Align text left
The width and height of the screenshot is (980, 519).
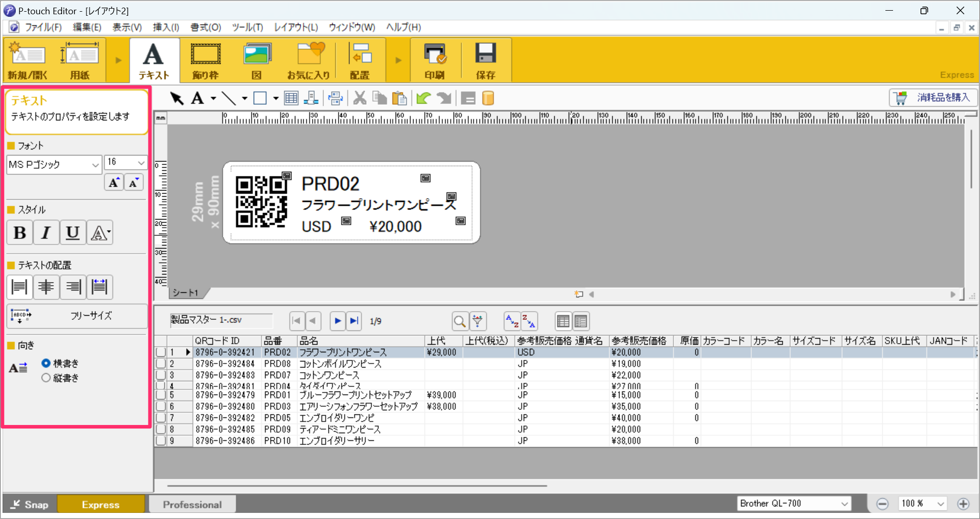pos(19,287)
